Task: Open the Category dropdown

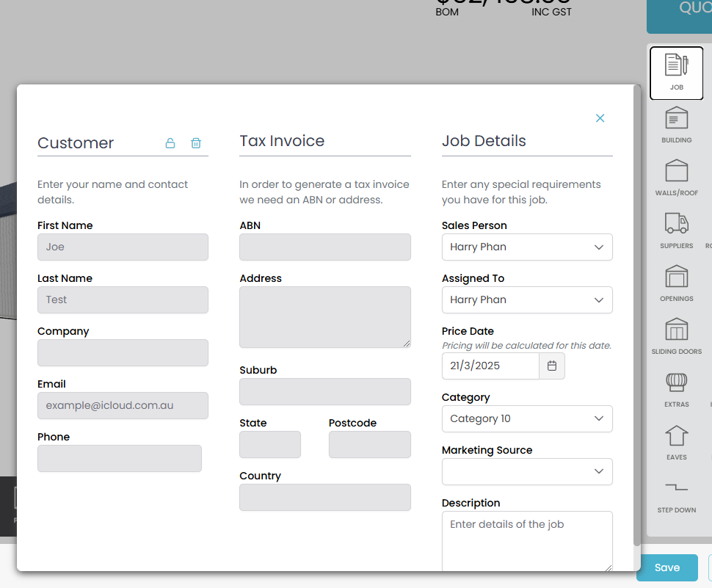Action: (x=526, y=419)
